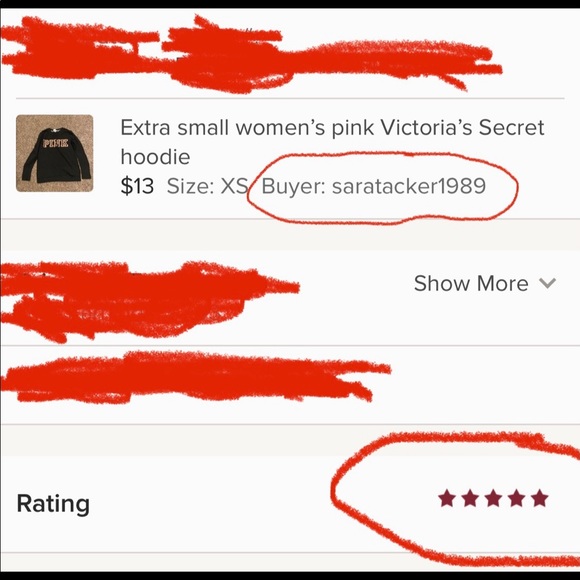Click the redacted block left of Show More
Viewport: 580px width, 580px height.
148,300
